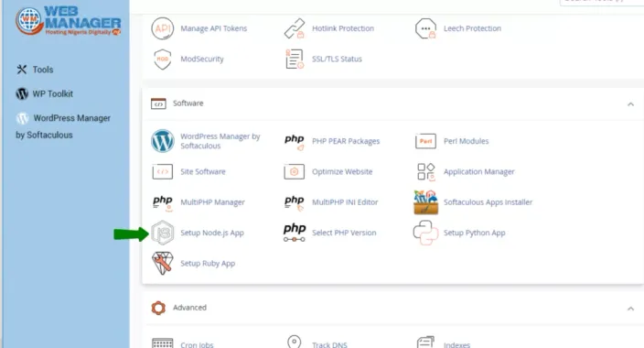This screenshot has height=348, width=644.
Task: Open the PHP PEAR Packages icon
Action: pos(295,142)
